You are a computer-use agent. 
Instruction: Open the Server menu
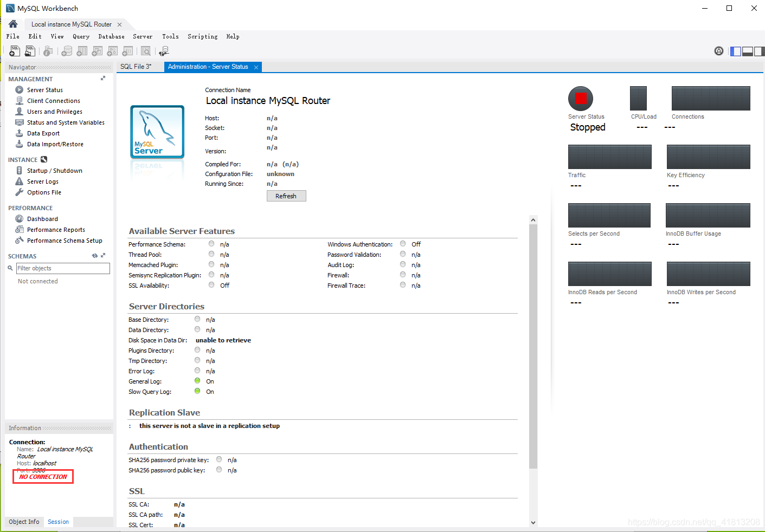pyautogui.click(x=143, y=36)
